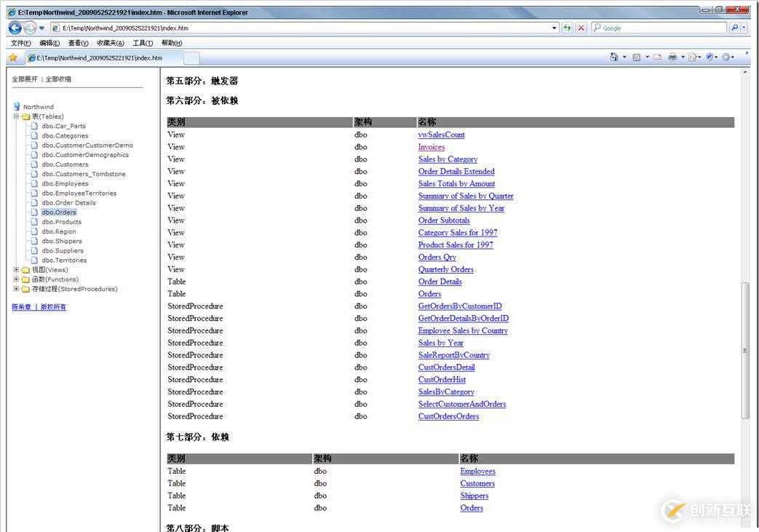Image resolution: width=759 pixels, height=532 pixels.
Task: Select dbo.Categories table node
Action: (x=65, y=135)
